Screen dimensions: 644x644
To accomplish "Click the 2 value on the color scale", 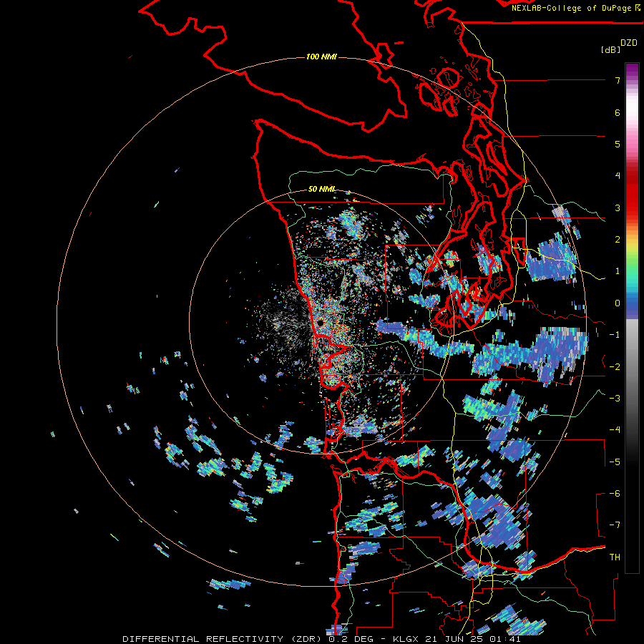I will [x=618, y=240].
